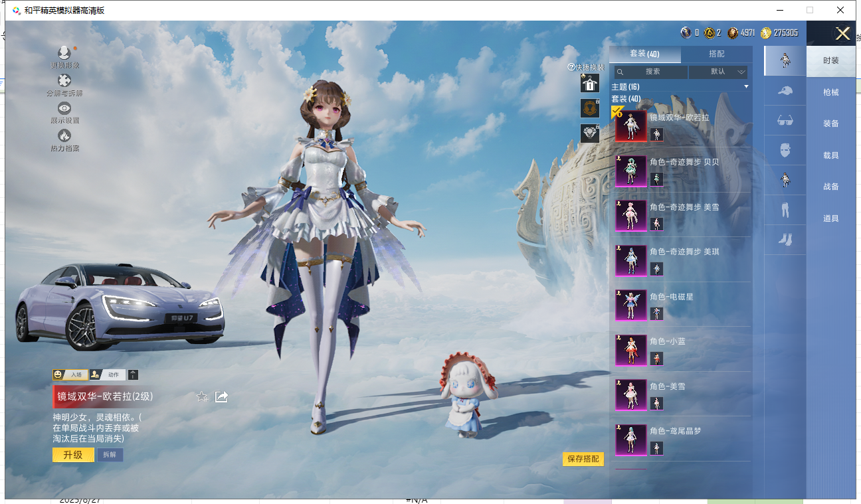Select the 入场 entrance emote tab
The image size is (861, 504).
(x=70, y=375)
